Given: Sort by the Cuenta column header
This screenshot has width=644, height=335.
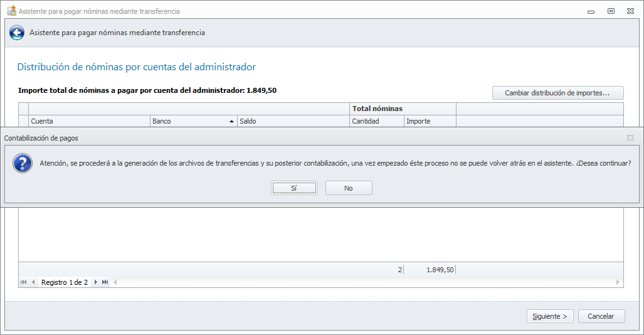Looking at the screenshot, I should pyautogui.click(x=89, y=121).
